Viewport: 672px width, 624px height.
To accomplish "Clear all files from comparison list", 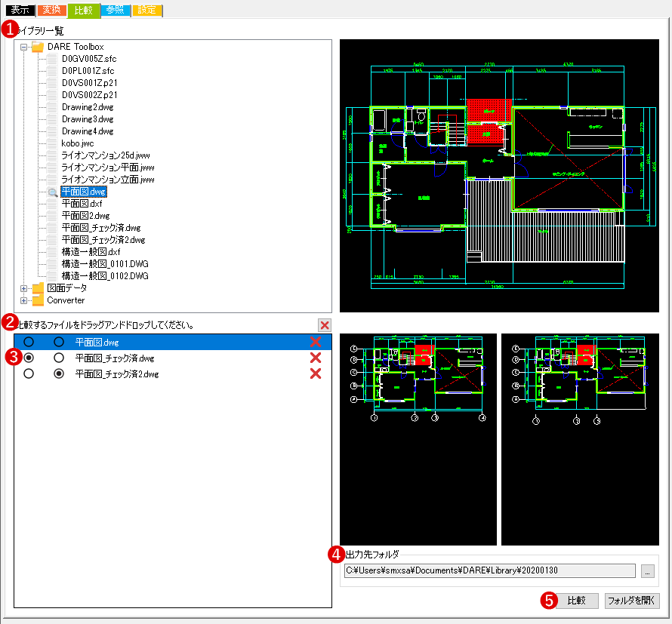I will (x=325, y=325).
